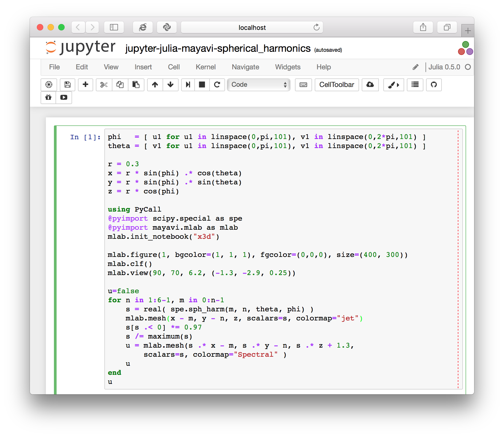Click the kernel idle circle indicator
Image resolution: width=504 pixels, height=437 pixels.
pos(468,67)
